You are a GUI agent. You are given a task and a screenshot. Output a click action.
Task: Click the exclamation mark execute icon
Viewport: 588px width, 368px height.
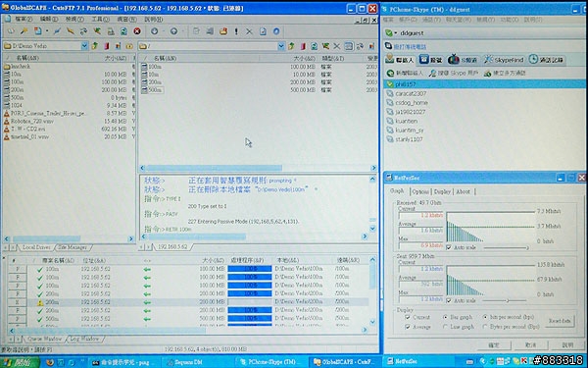236,31
